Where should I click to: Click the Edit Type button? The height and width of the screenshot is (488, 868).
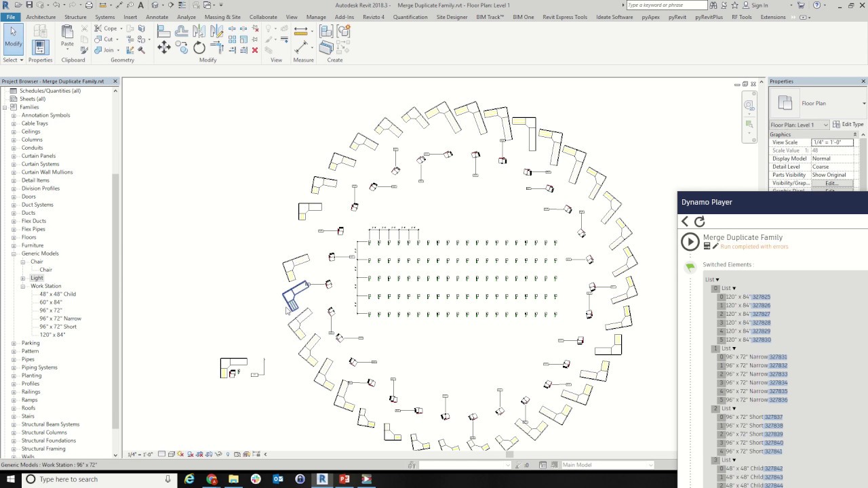point(848,124)
